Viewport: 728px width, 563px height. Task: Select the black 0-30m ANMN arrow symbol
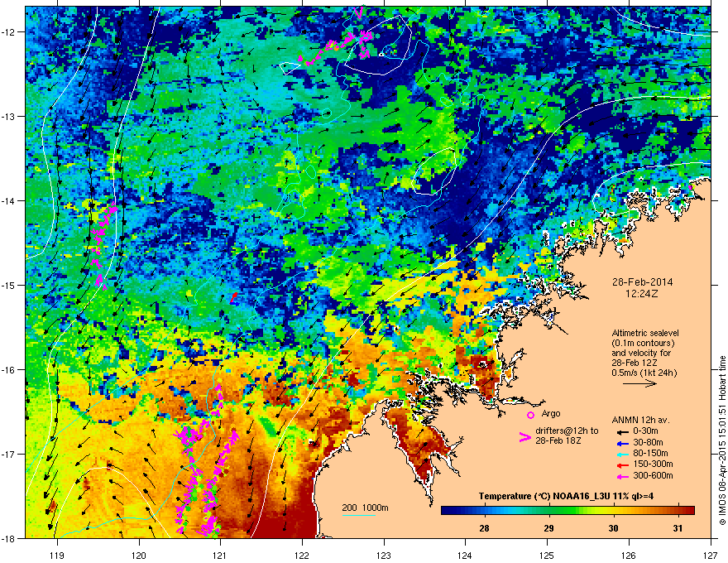click(622, 431)
